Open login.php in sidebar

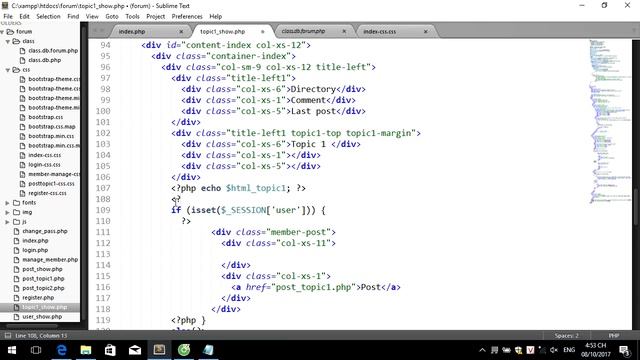pyautogui.click(x=35, y=250)
